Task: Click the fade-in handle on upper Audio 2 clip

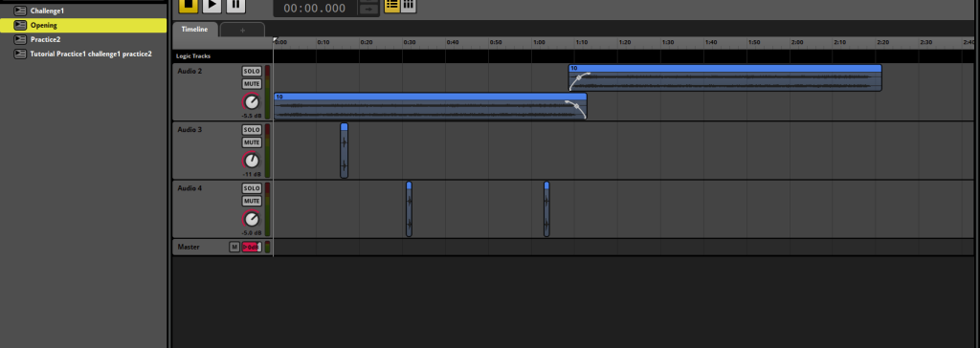Action: [579, 77]
